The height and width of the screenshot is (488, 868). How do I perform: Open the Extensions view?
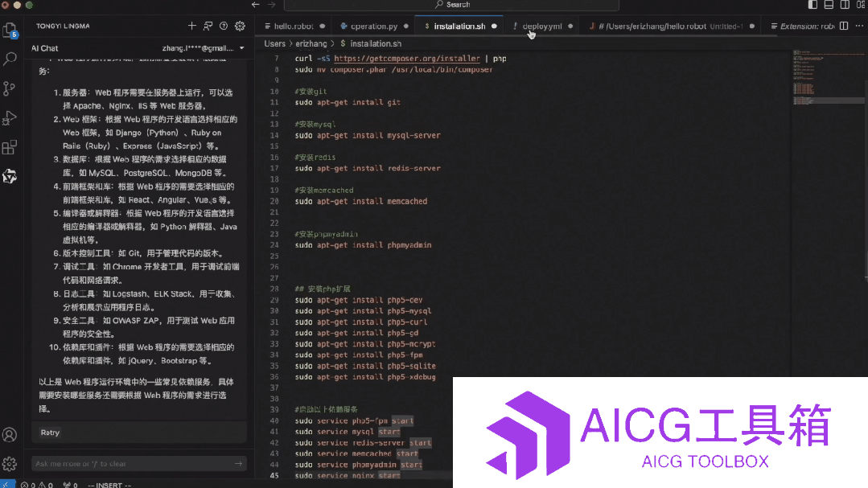coord(10,147)
